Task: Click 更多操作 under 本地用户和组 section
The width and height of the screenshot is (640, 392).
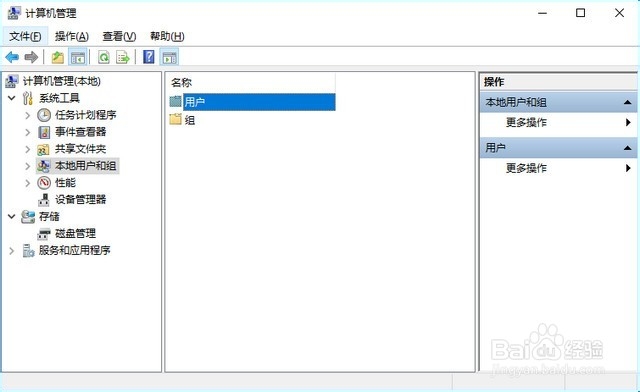Action: coord(526,122)
